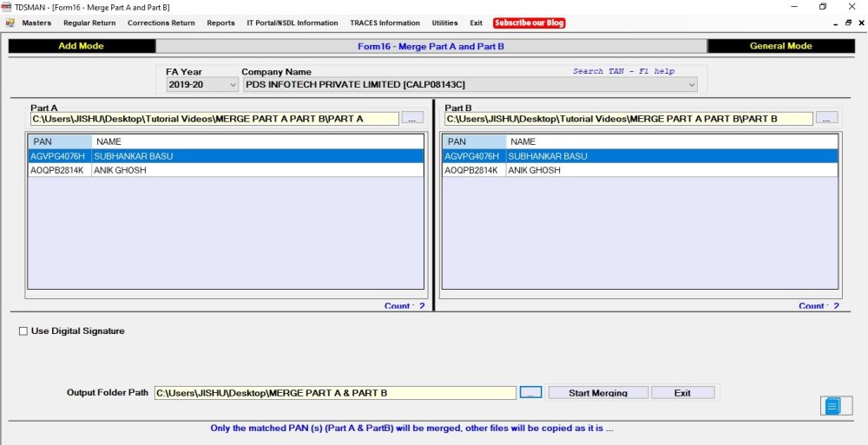Image resolution: width=868 pixels, height=445 pixels.
Task: Click Subscribe our Blog button
Action: (x=529, y=23)
